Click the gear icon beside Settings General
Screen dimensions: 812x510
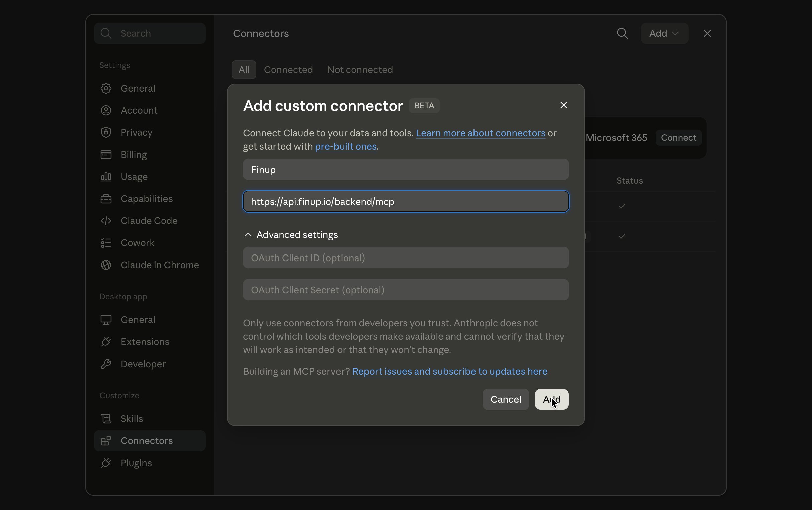coord(106,88)
